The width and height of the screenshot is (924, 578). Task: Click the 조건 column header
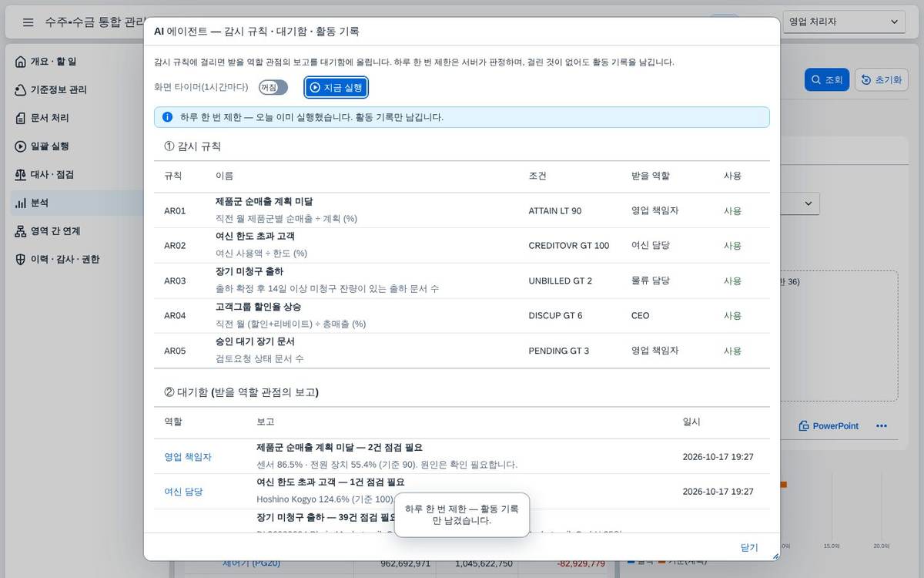[538, 176]
